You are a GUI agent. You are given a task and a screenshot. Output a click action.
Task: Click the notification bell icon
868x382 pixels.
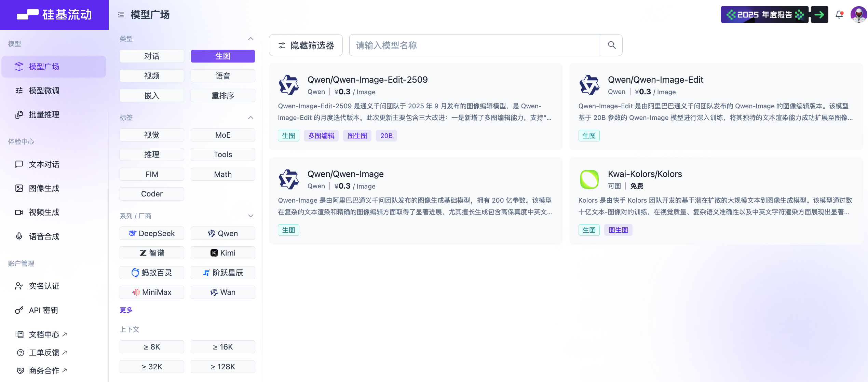[839, 15]
